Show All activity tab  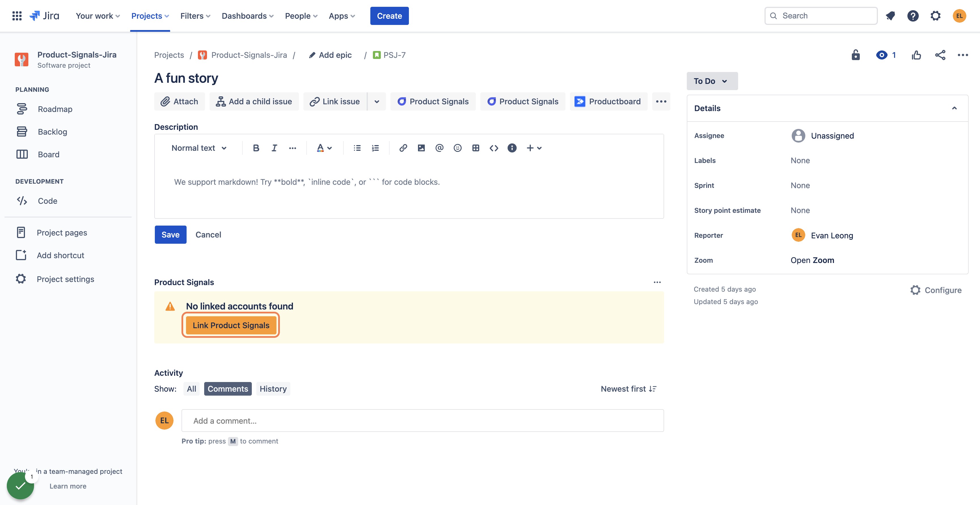(x=191, y=389)
